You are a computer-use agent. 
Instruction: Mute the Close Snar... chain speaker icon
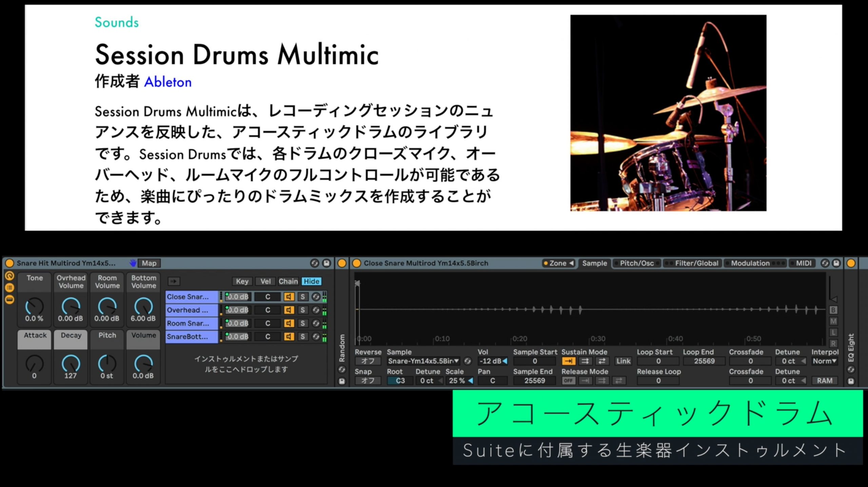289,297
